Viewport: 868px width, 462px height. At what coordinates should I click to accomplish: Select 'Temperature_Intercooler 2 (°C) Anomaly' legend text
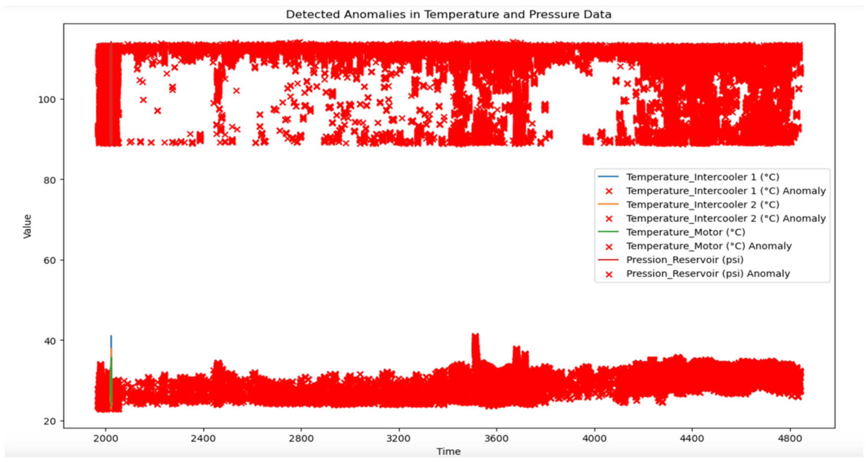726,219
